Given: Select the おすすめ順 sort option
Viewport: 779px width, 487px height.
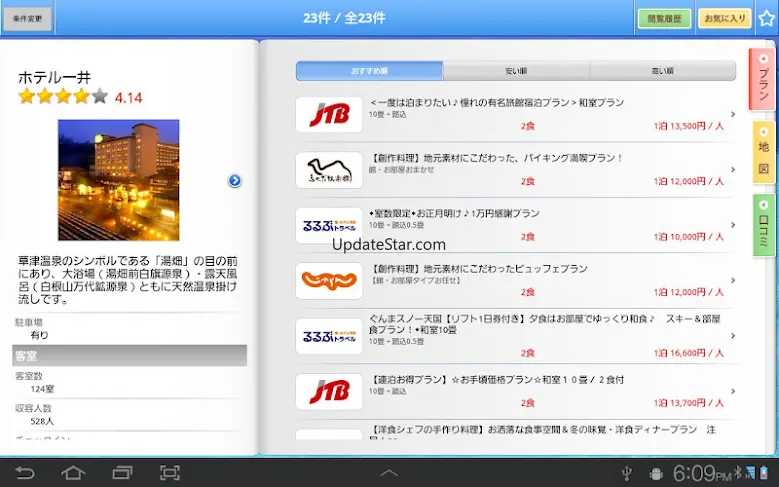Looking at the screenshot, I should point(369,71).
